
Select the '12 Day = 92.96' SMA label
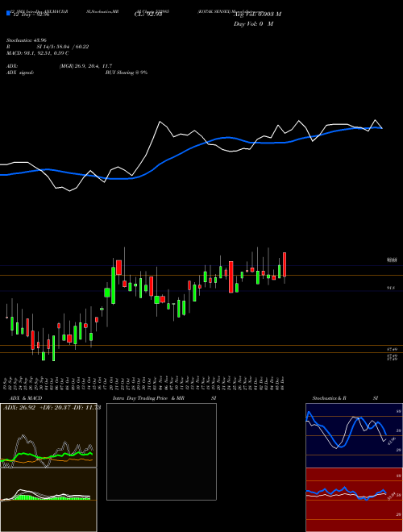coord(31,15)
